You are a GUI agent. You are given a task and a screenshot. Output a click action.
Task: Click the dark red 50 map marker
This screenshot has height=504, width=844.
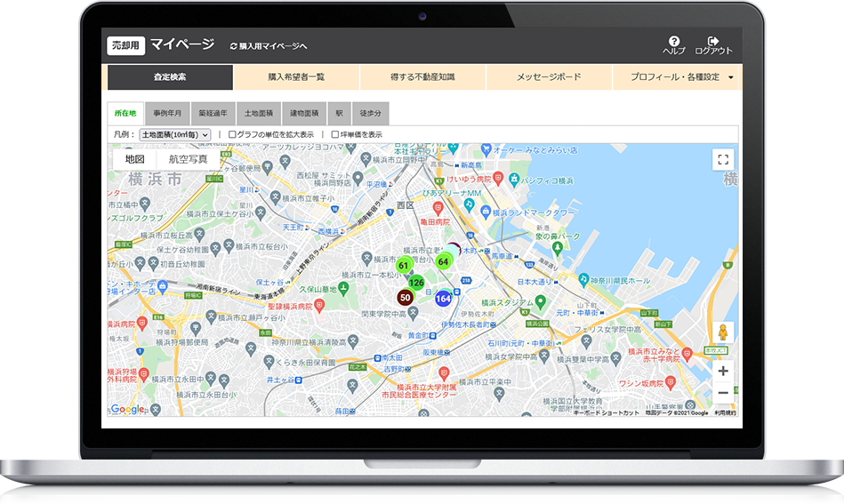click(406, 297)
